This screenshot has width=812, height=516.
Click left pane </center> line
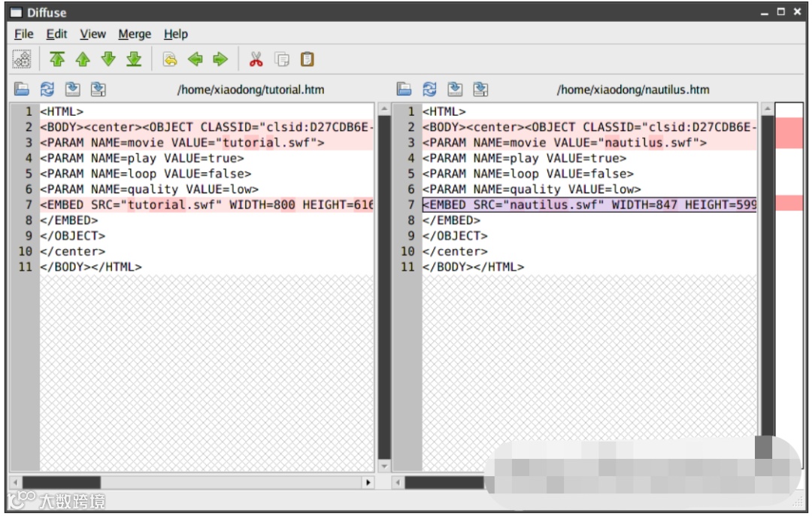click(207, 251)
